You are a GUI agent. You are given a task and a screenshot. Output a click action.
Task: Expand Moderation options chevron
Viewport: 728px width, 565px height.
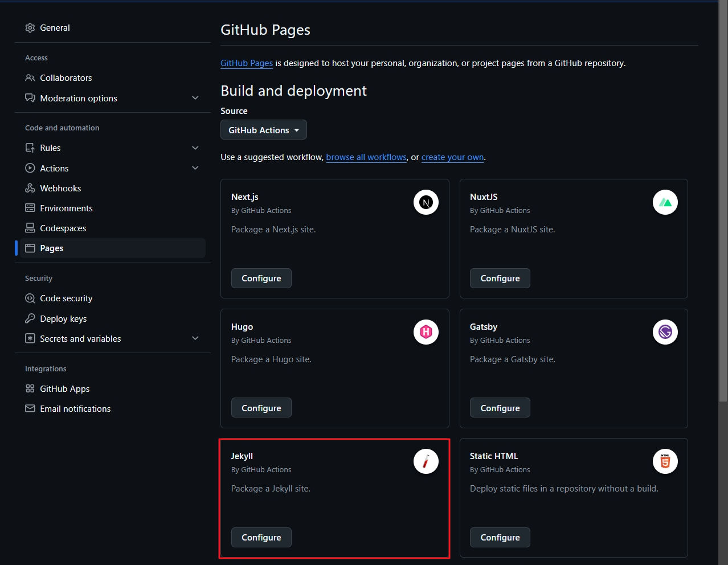pyautogui.click(x=195, y=99)
